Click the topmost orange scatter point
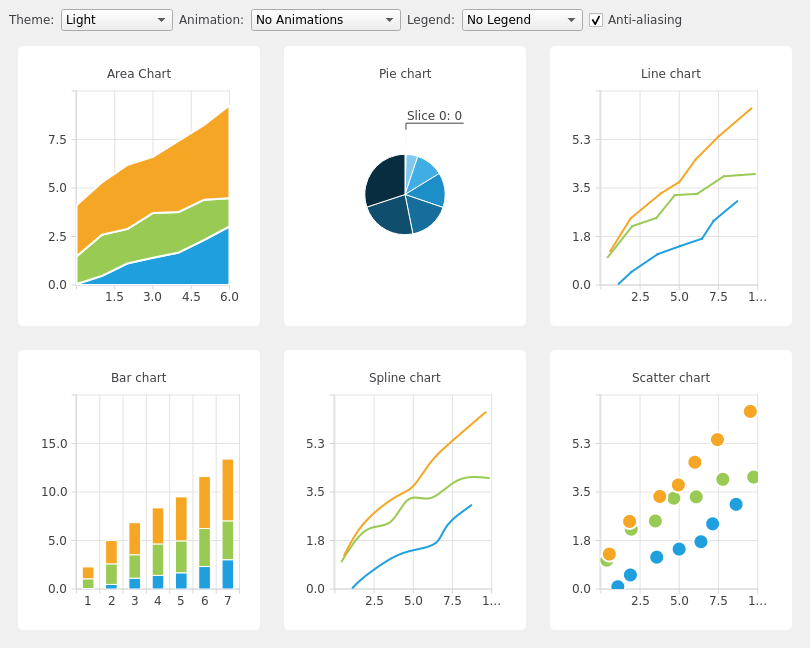 pos(750,412)
